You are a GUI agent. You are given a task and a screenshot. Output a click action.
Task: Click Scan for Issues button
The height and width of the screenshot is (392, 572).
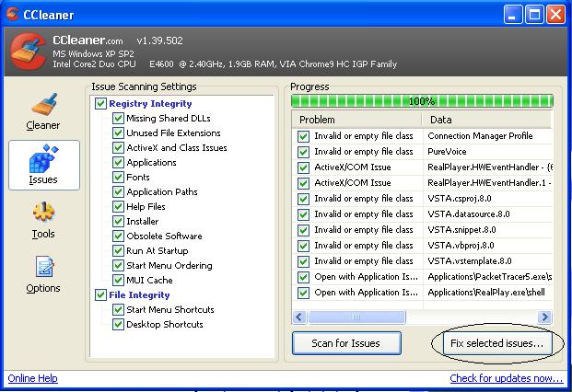(x=347, y=343)
